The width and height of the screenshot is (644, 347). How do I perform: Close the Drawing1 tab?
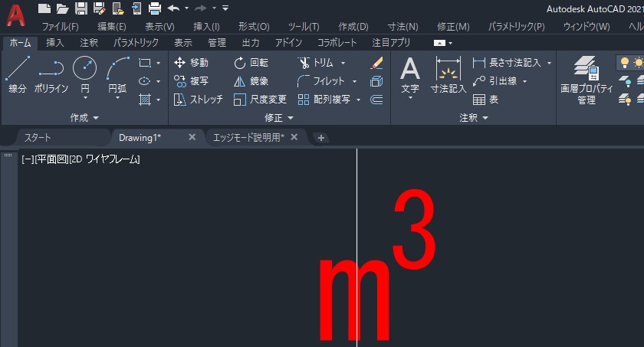(x=192, y=137)
